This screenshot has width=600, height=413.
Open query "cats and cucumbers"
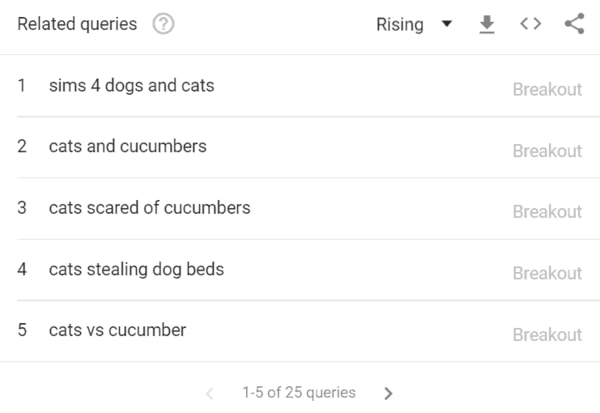127,147
